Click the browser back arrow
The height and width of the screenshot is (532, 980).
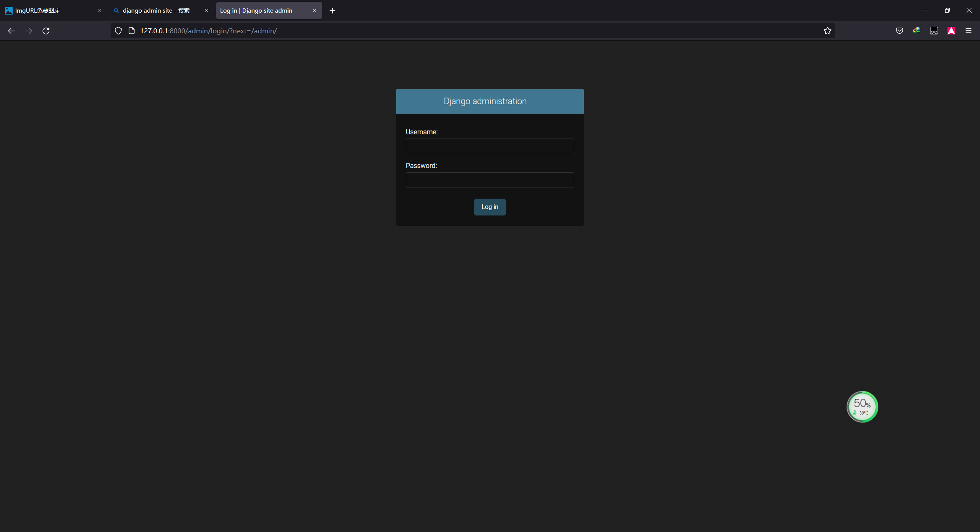coord(11,31)
